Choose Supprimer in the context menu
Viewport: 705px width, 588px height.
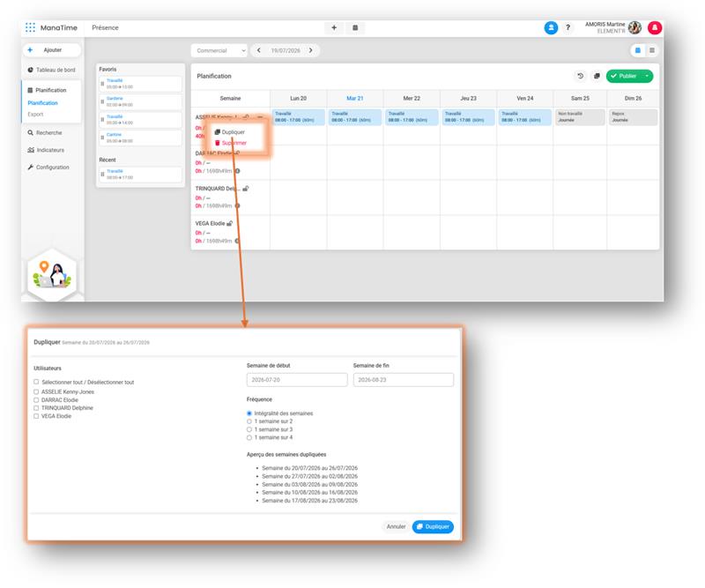pyautogui.click(x=231, y=143)
